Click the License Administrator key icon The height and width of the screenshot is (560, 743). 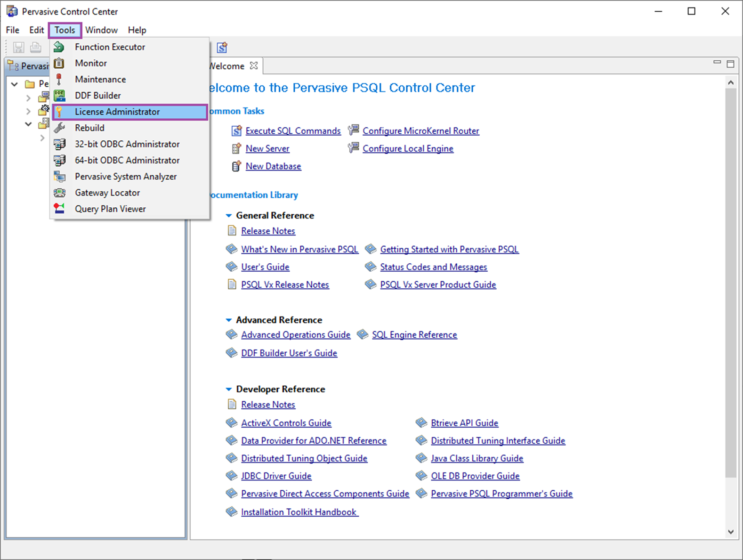(x=59, y=112)
